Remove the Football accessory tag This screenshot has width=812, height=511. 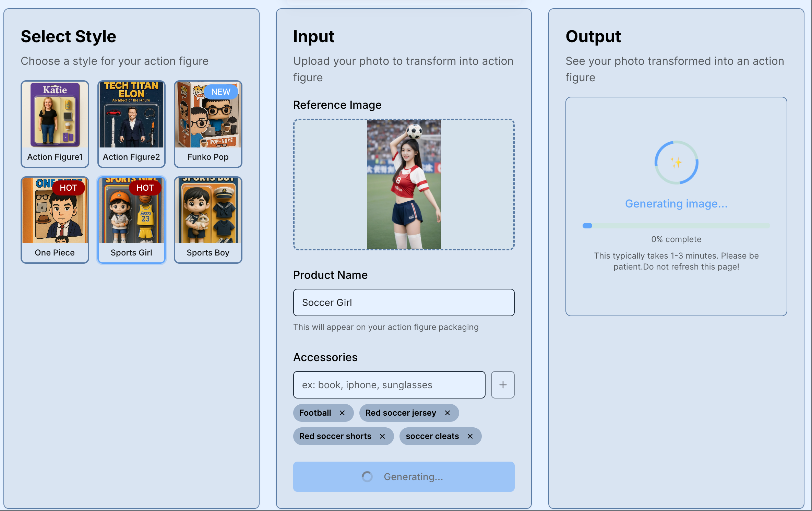(342, 413)
